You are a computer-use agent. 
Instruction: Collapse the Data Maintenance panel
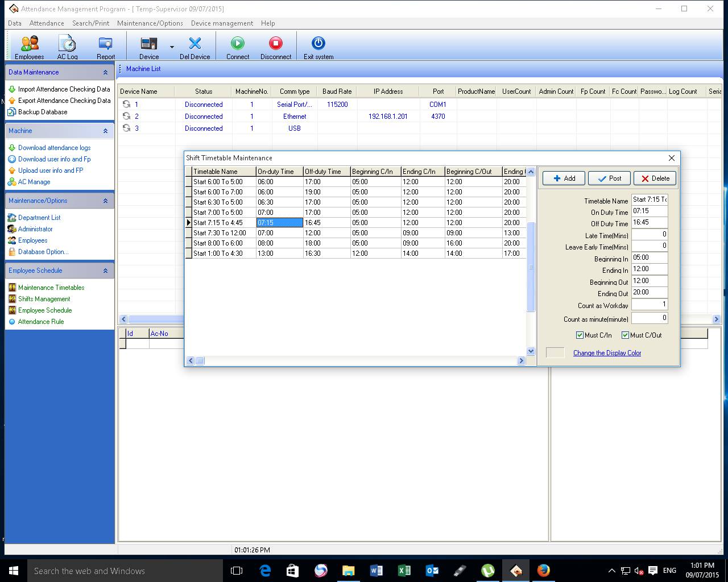(105, 73)
